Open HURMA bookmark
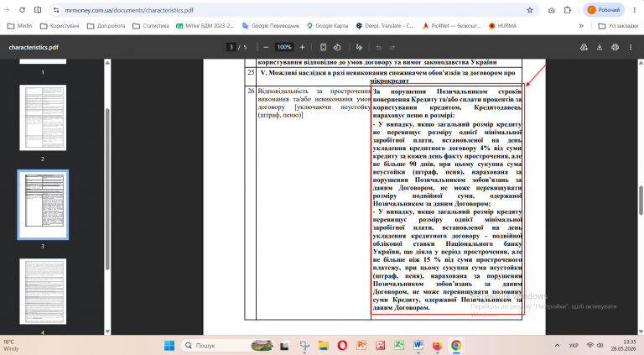This screenshot has height=355, width=644. coord(502,25)
